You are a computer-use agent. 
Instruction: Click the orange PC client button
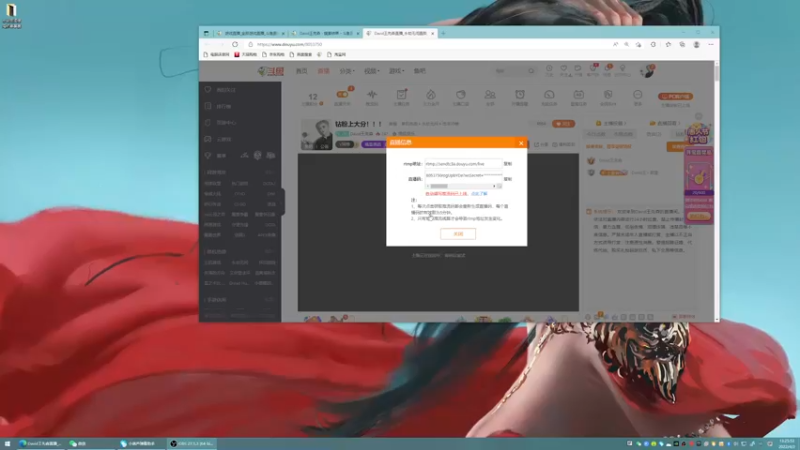(675, 96)
